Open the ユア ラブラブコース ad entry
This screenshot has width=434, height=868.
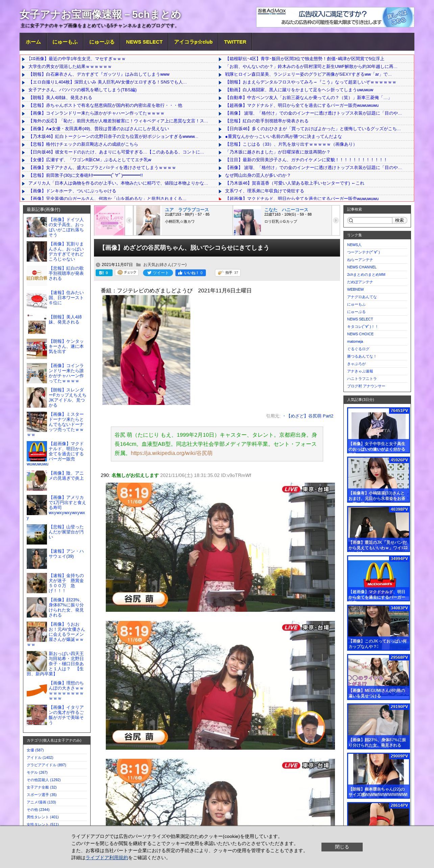point(187,210)
